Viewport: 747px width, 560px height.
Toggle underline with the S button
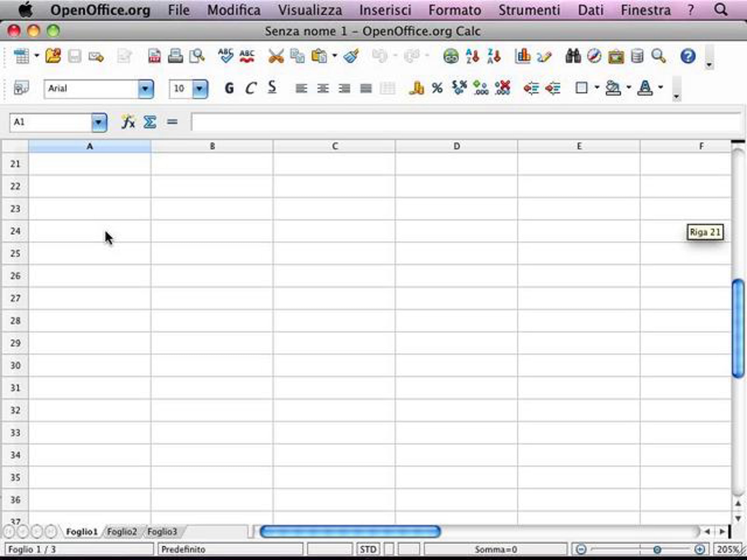point(272,88)
